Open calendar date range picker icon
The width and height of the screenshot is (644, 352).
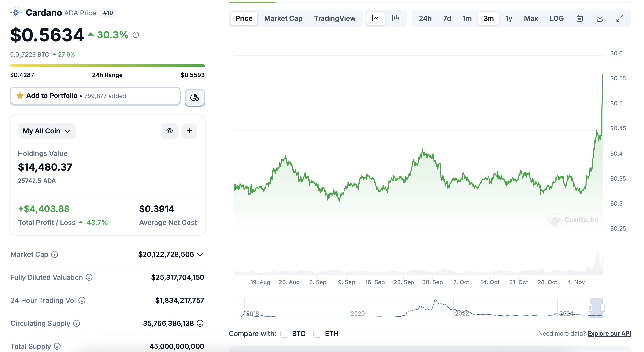click(x=579, y=18)
